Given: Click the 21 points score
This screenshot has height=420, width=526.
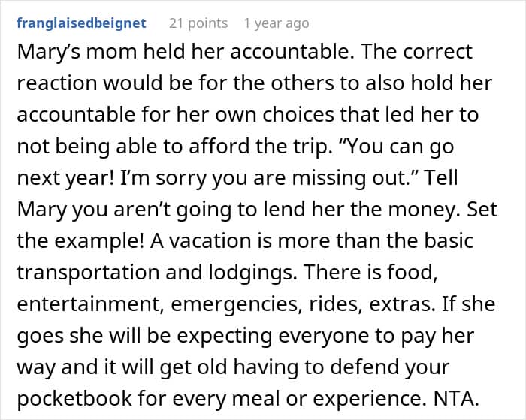Looking at the screenshot, I should coord(198,23).
